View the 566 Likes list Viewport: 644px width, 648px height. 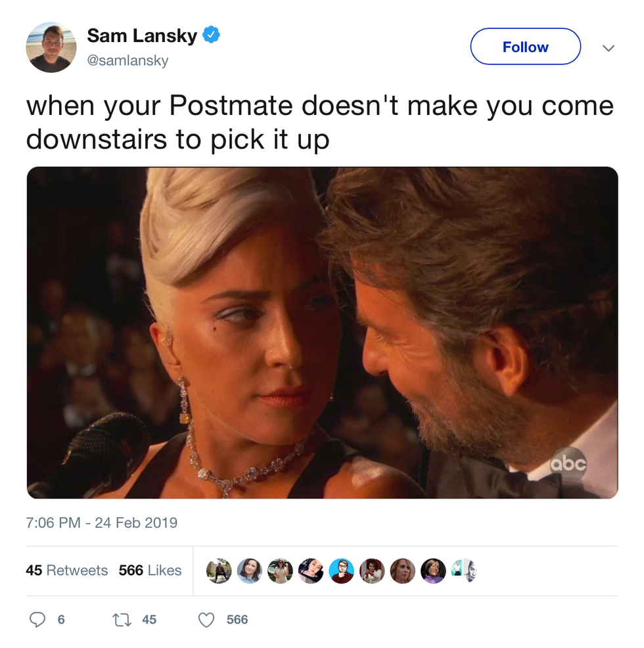coord(150,570)
